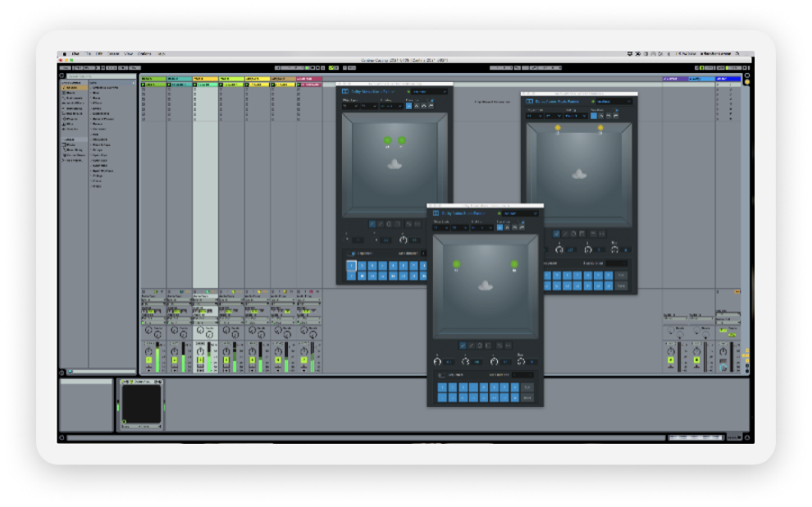Select the left green object dot in the front panner
The width and height of the screenshot is (812, 507).
(x=456, y=264)
